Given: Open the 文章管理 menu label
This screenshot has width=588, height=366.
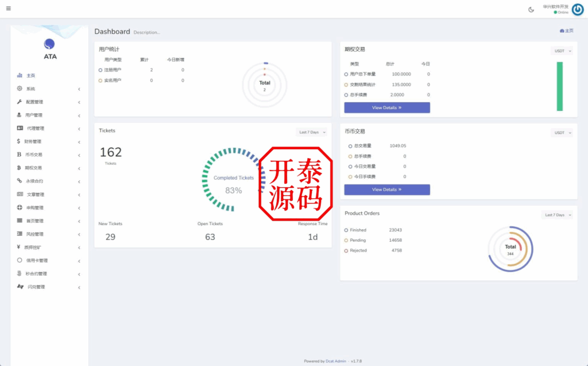Looking at the screenshot, I should tap(35, 194).
